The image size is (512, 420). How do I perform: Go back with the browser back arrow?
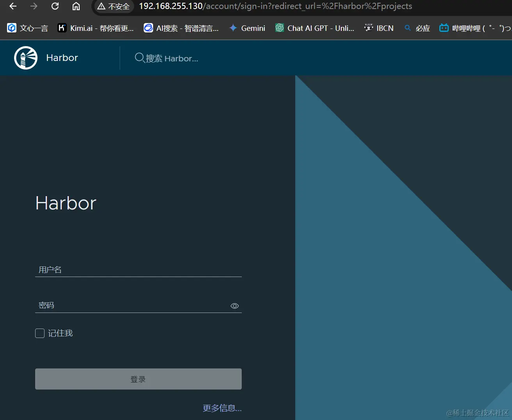(13, 6)
